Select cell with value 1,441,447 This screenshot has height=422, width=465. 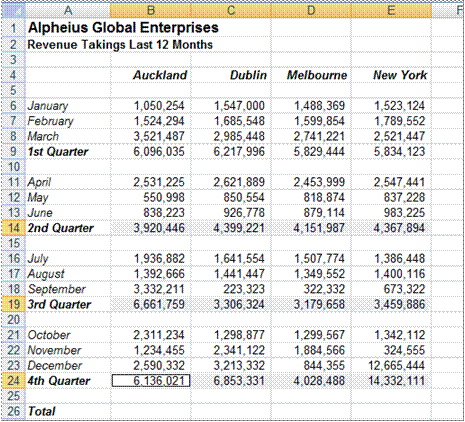pos(231,274)
